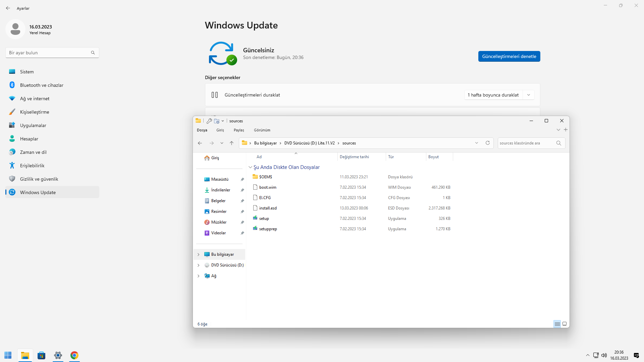Sort by Tür column header
The height and width of the screenshot is (362, 644).
tap(406, 157)
